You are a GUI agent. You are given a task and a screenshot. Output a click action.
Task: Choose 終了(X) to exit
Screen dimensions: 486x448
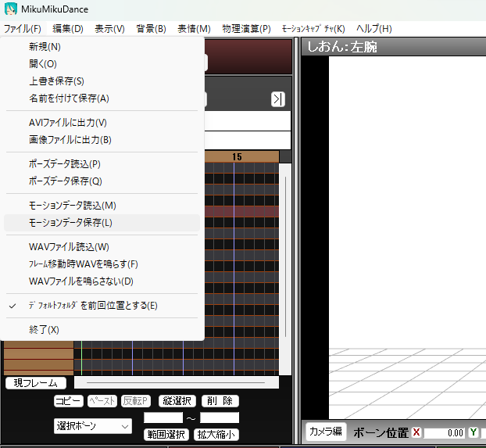pos(102,329)
